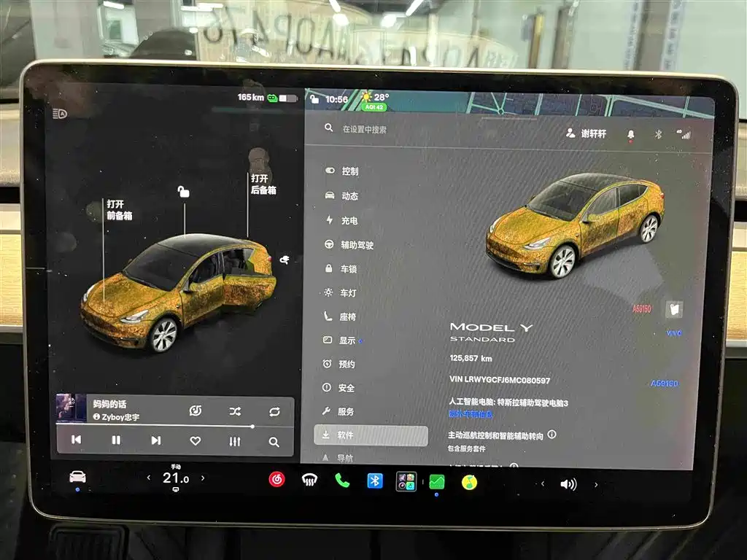
Task: Open the 车灯 settings menu
Action: [340, 293]
